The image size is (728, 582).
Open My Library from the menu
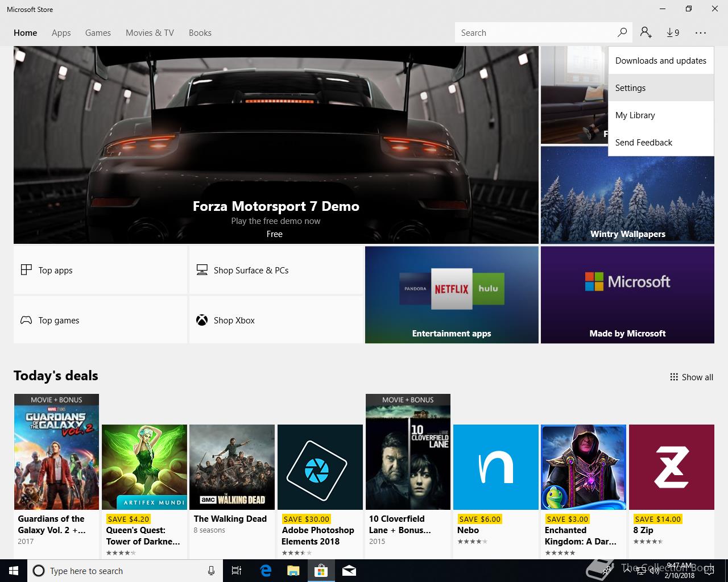[x=661, y=115]
